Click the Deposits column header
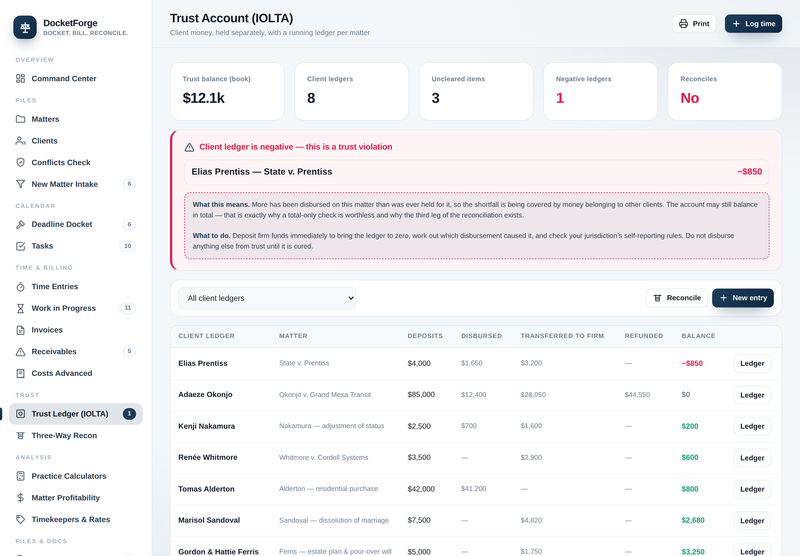800x556 pixels. pyautogui.click(x=425, y=336)
